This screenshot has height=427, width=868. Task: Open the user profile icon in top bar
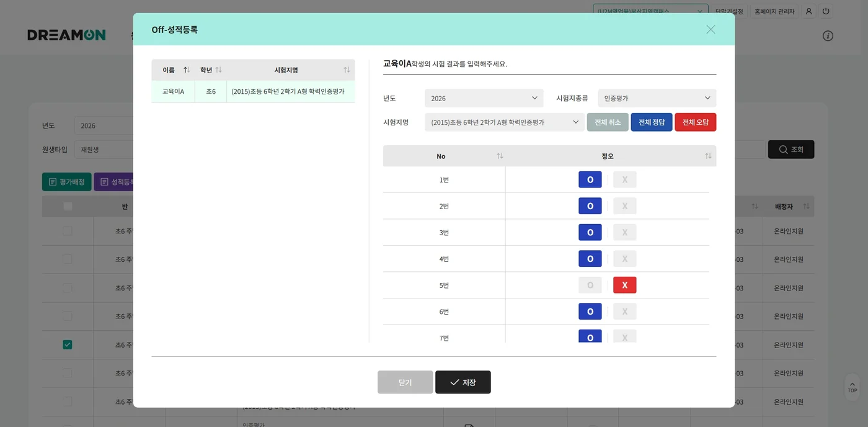[x=808, y=11]
